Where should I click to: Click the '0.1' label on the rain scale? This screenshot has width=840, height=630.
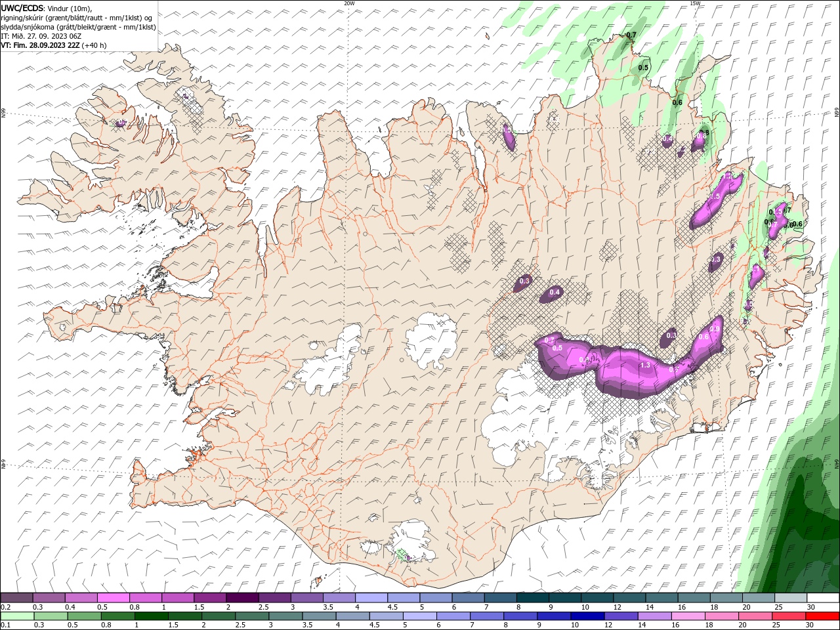tap(6, 625)
